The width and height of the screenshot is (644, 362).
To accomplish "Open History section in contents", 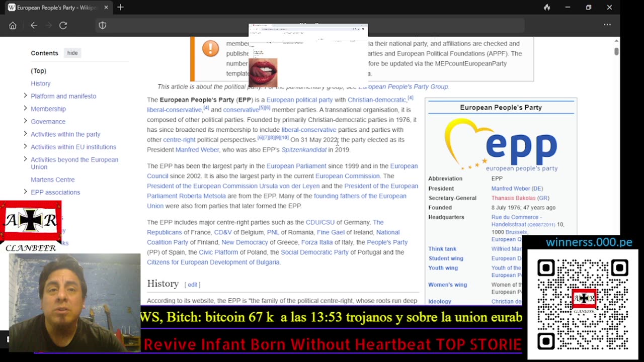I will tap(40, 83).
